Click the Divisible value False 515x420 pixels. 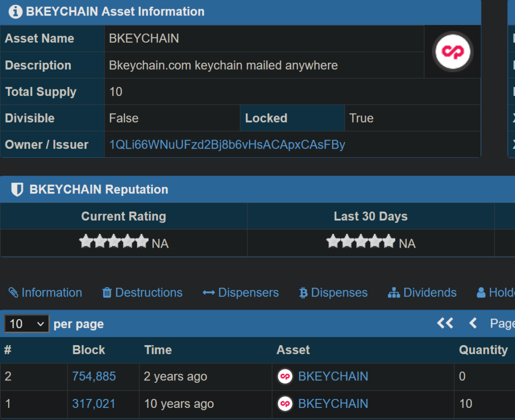coord(124,118)
